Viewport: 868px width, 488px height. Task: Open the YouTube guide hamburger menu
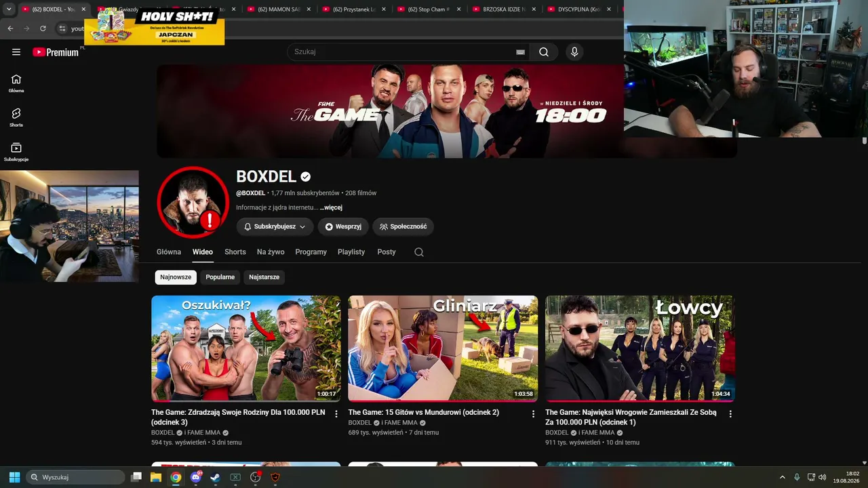click(x=16, y=52)
